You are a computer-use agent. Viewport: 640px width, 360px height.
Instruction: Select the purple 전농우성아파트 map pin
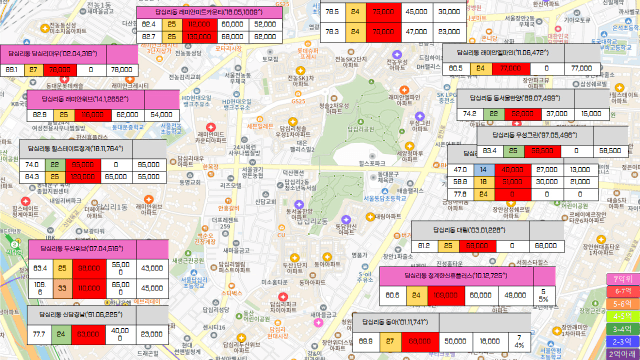point(397,54)
